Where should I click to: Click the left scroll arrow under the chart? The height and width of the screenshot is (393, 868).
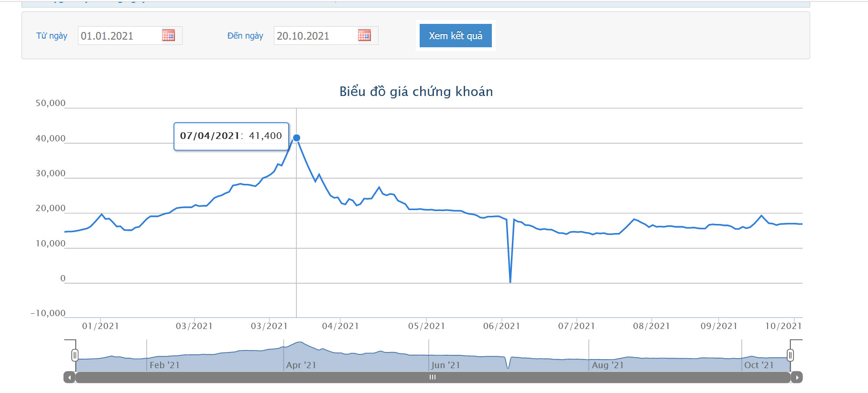pyautogui.click(x=70, y=377)
